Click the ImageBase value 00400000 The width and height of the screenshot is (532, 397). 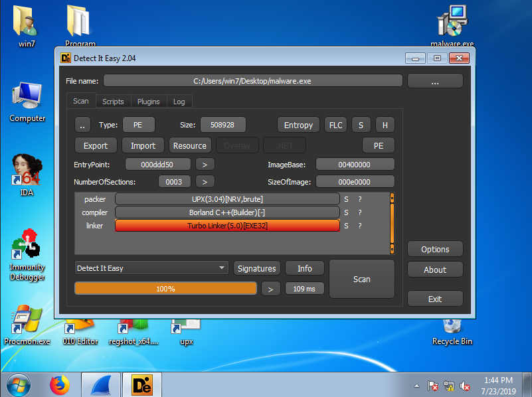[x=355, y=165]
